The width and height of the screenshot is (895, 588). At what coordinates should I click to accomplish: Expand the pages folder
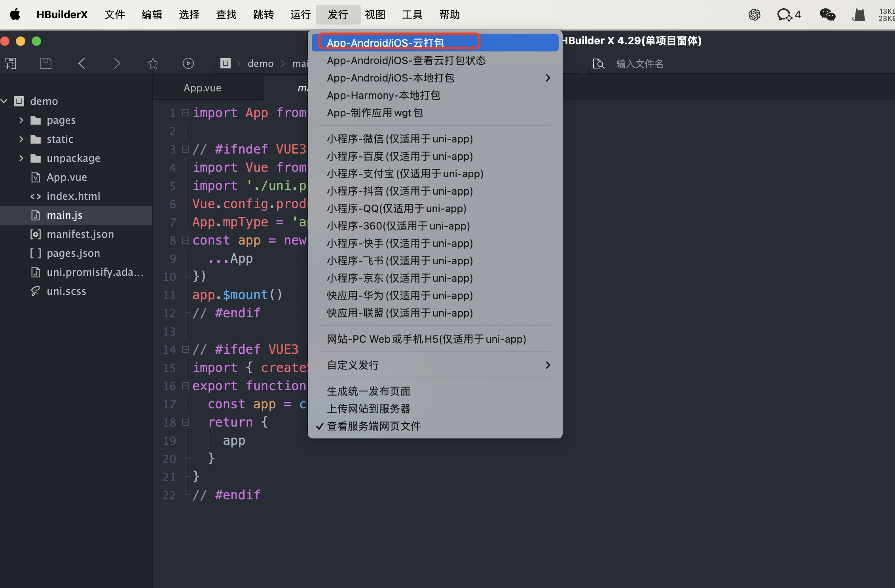21,120
